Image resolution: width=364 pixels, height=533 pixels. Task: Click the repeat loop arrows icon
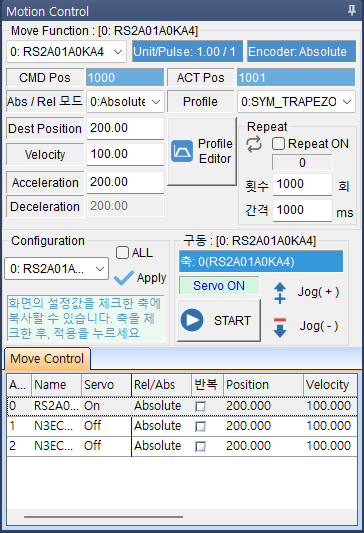[x=254, y=144]
